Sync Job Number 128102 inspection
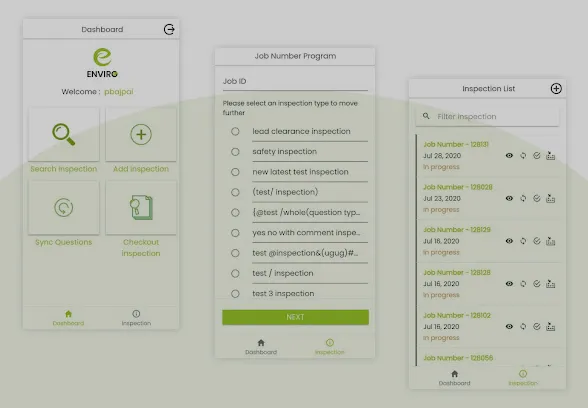The width and height of the screenshot is (588, 408). click(x=523, y=327)
